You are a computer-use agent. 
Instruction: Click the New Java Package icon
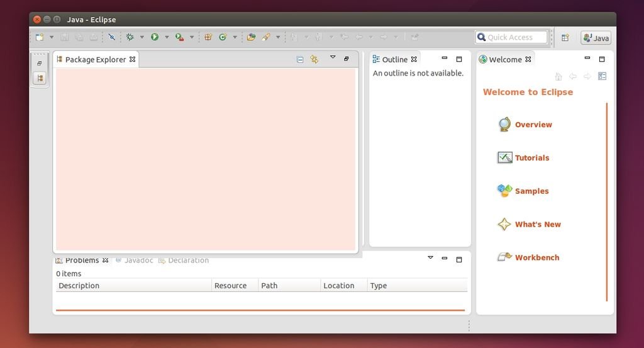(208, 38)
